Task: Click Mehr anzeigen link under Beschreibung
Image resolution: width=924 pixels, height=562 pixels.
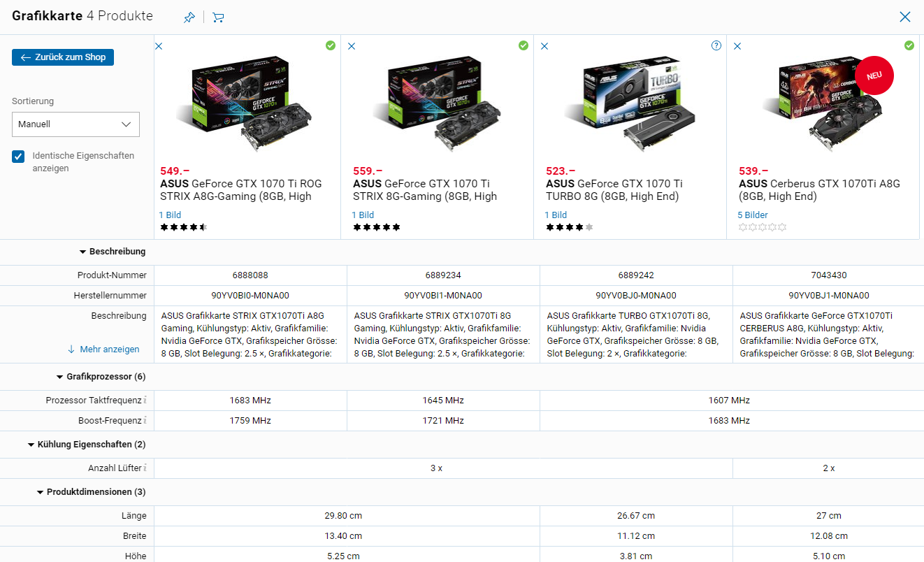Action: [103, 350]
